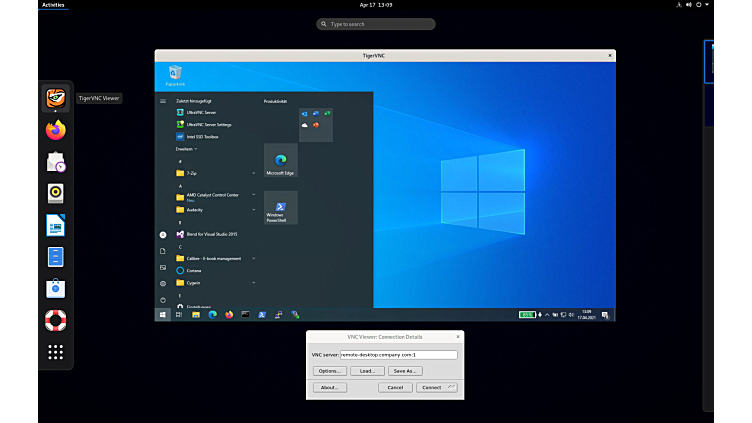Viewport: 752px width, 423px height.
Task: Open TigerVNC Viewer from the dock
Action: pyautogui.click(x=56, y=98)
